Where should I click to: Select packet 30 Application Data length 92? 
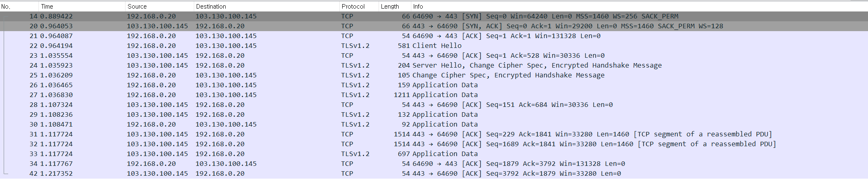click(x=434, y=125)
